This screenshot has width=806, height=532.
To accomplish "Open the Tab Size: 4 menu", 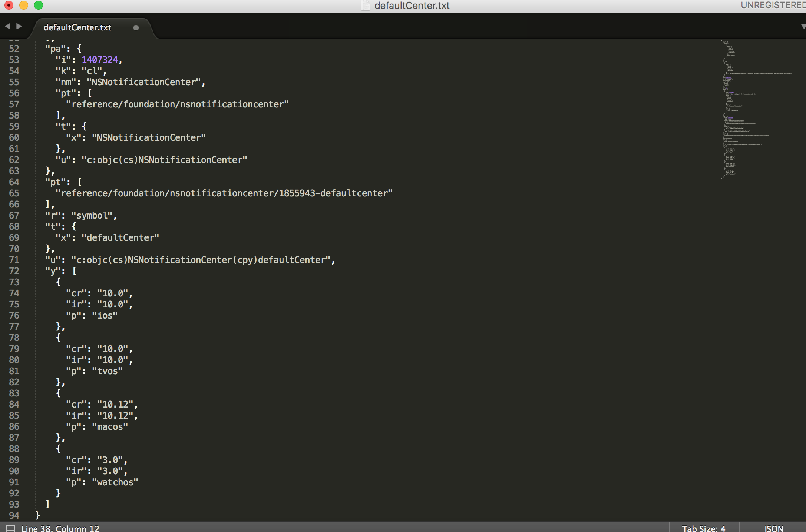I will point(703,528).
